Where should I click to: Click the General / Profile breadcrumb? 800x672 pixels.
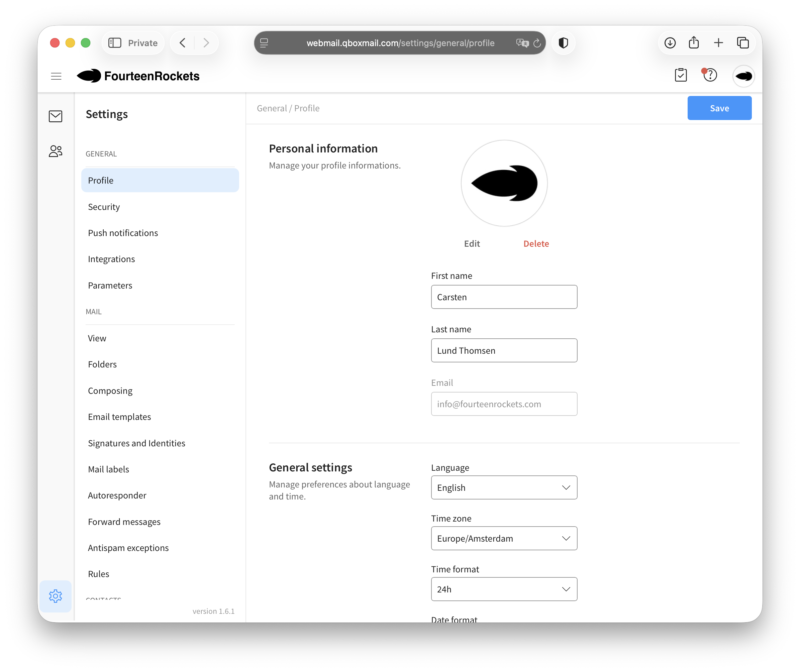(288, 108)
